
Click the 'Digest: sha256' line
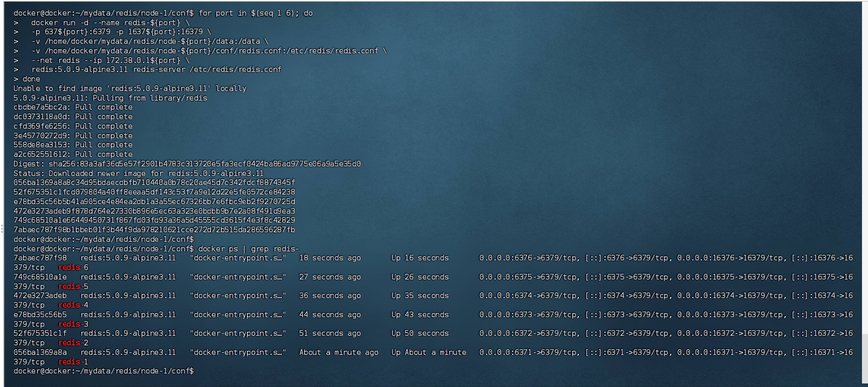[x=187, y=164]
